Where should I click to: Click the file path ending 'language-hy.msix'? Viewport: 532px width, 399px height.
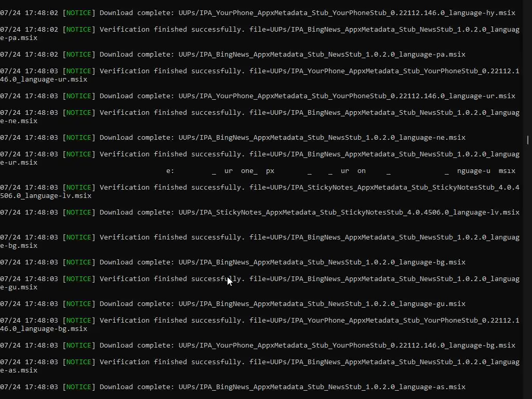point(347,13)
